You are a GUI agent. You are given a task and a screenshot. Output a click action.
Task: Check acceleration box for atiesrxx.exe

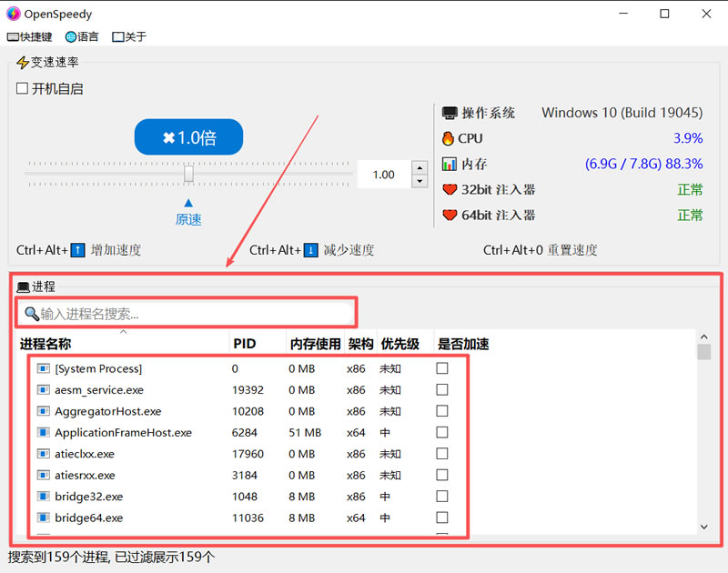[442, 475]
